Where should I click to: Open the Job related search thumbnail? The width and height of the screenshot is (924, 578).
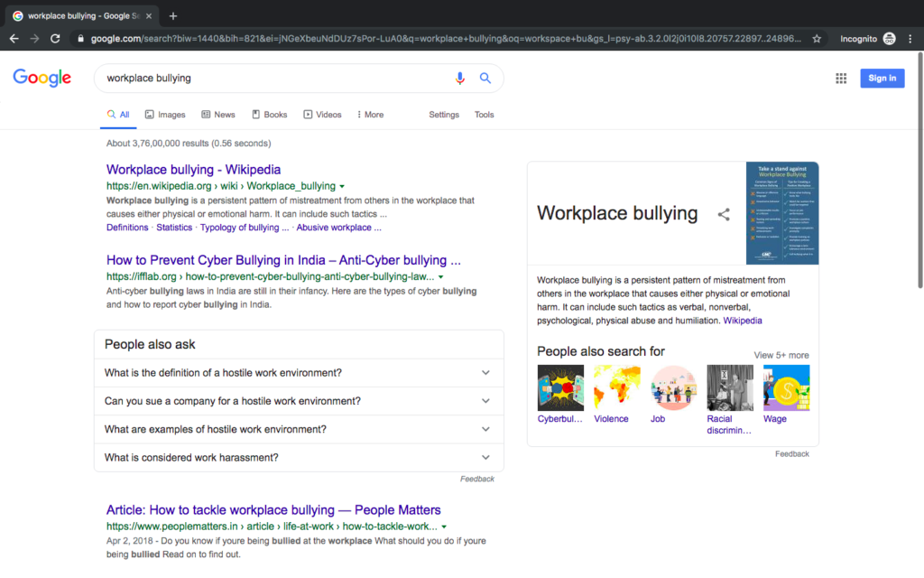(x=673, y=387)
